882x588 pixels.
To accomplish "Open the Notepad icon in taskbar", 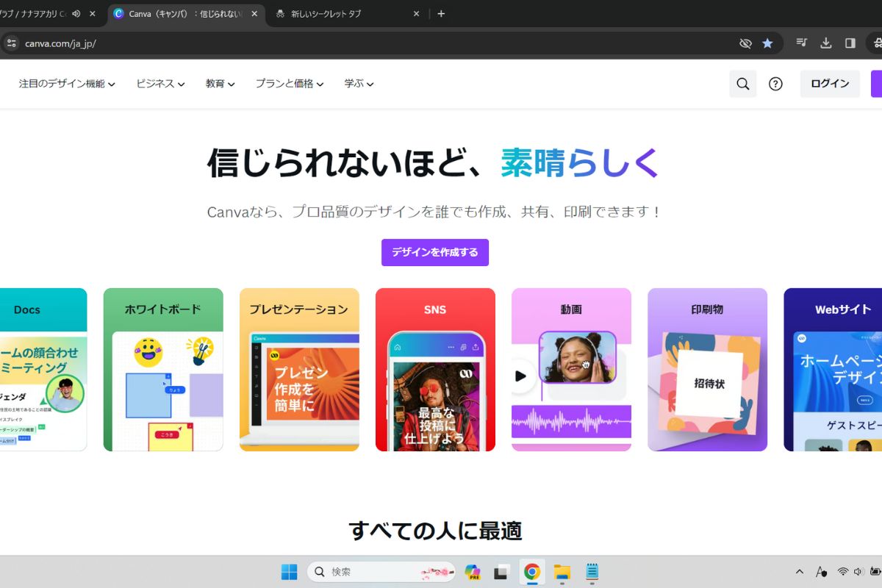I will coord(592,572).
